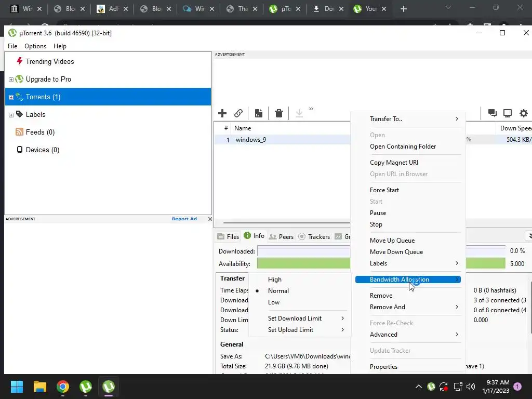532x399 pixels.
Task: Click Report Ad link
Action: click(x=184, y=219)
